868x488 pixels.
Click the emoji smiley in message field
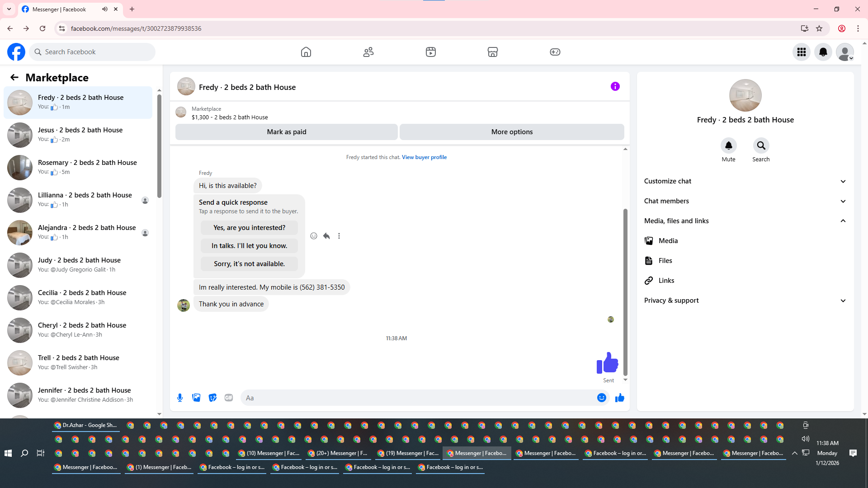point(601,398)
